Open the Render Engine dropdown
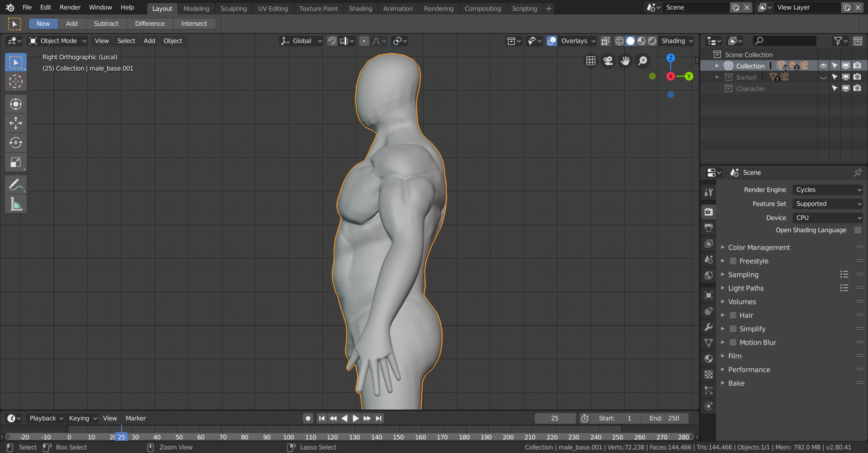 (x=828, y=190)
